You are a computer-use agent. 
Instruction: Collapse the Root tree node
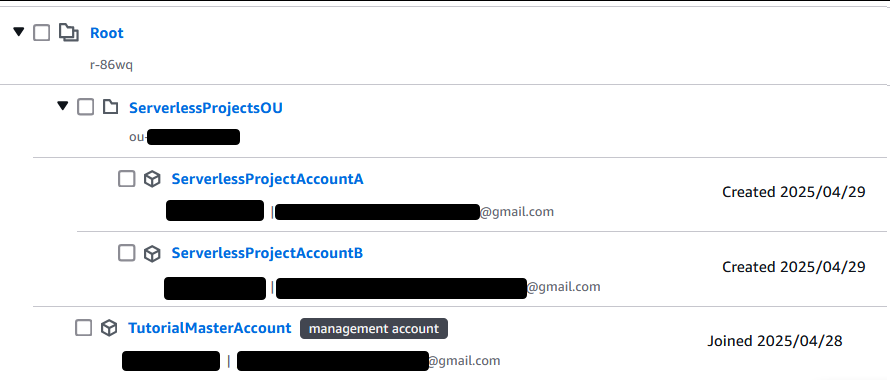pos(19,32)
